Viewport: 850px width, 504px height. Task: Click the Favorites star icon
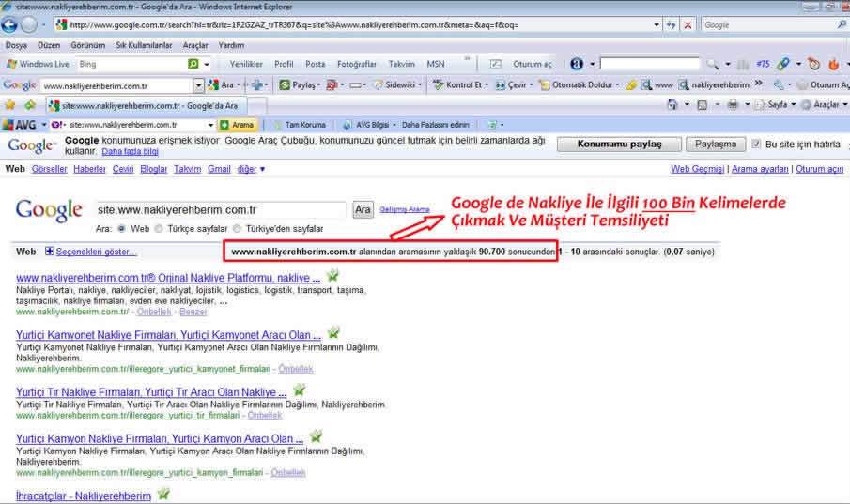(10, 105)
